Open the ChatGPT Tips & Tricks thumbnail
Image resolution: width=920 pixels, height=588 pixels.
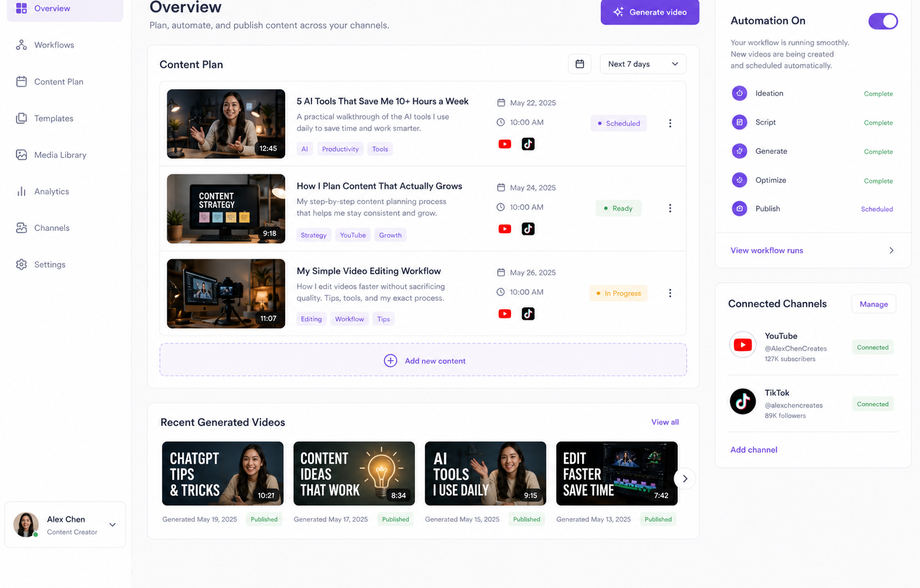pos(222,474)
